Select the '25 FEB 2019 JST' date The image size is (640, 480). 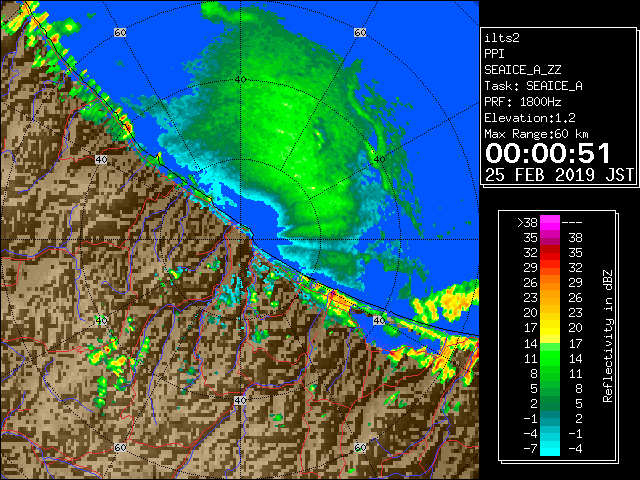point(560,175)
